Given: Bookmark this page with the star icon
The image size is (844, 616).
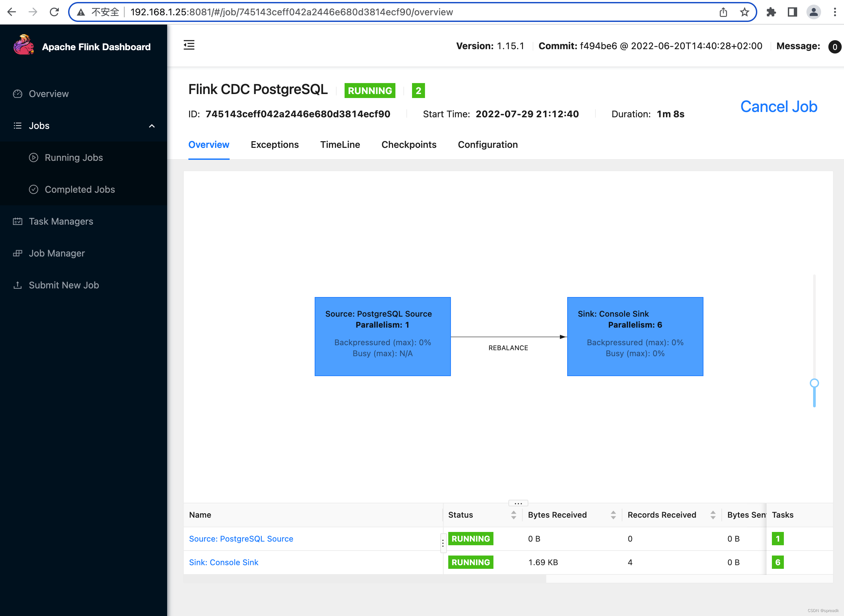Looking at the screenshot, I should 744,12.
